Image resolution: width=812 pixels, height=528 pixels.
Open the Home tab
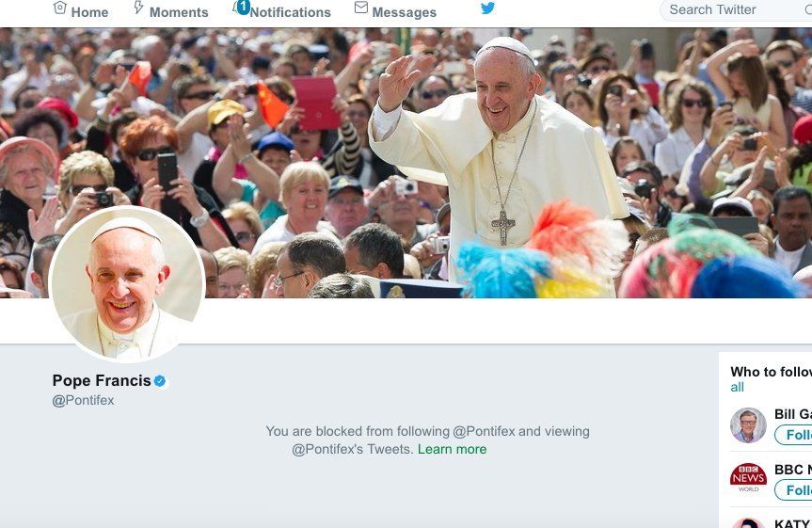[x=81, y=10]
